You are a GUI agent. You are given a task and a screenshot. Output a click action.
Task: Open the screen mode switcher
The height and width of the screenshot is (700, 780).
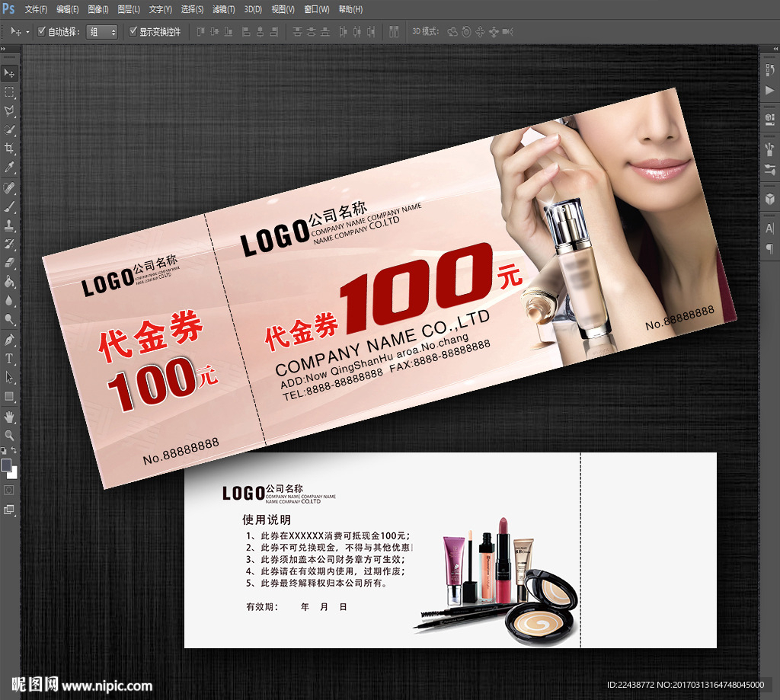pos(9,510)
